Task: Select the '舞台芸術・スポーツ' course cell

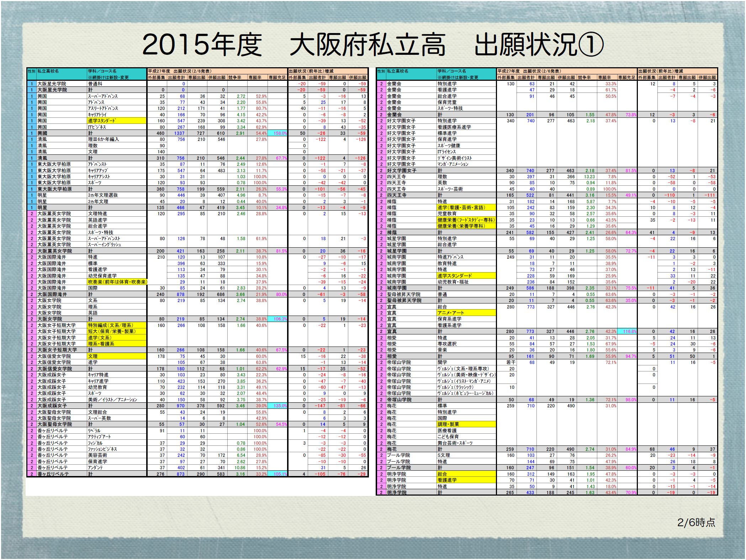Action: [467, 443]
